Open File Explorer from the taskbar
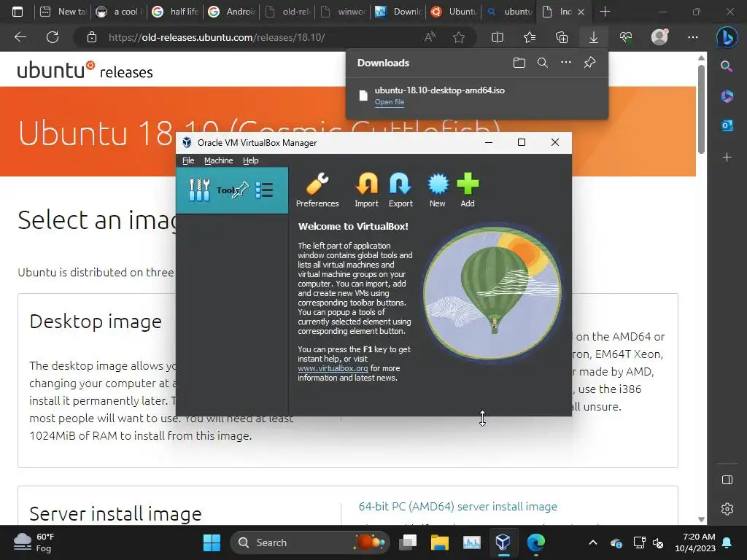Screen dimensions: 747x560 [440, 542]
